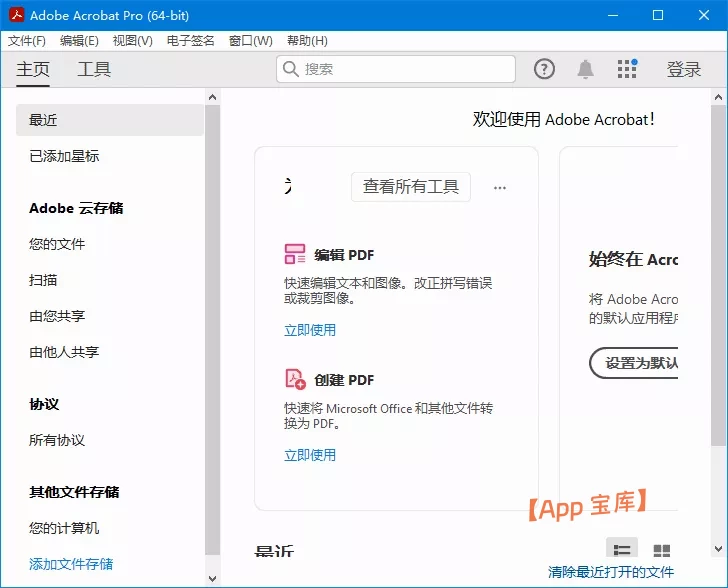This screenshot has height=588, width=728.
Task: Click the Create PDF tool icon
Action: click(295, 379)
